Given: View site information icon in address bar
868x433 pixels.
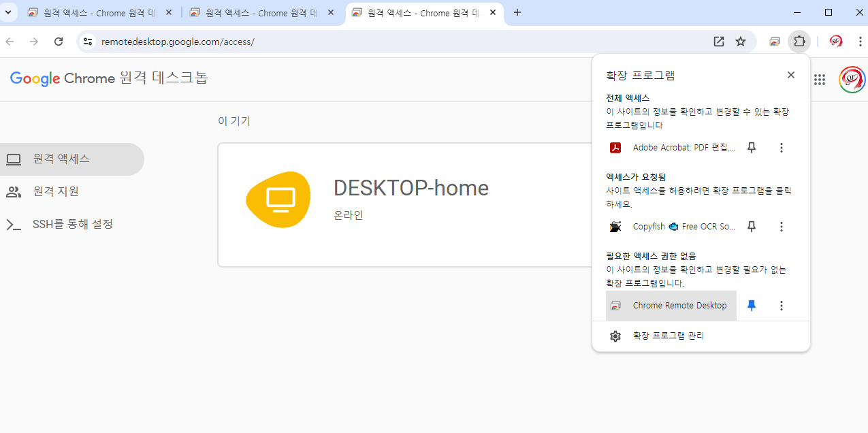Looking at the screenshot, I should click(87, 42).
